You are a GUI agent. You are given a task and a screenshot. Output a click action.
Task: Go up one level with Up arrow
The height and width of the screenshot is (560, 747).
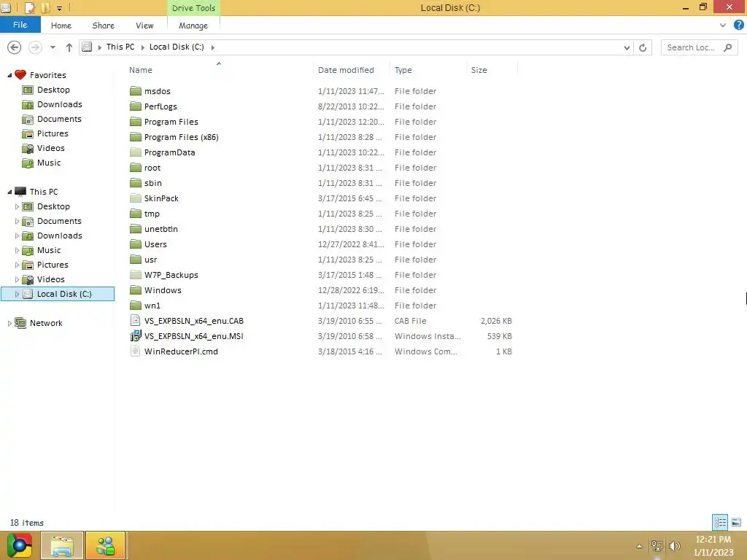69,47
